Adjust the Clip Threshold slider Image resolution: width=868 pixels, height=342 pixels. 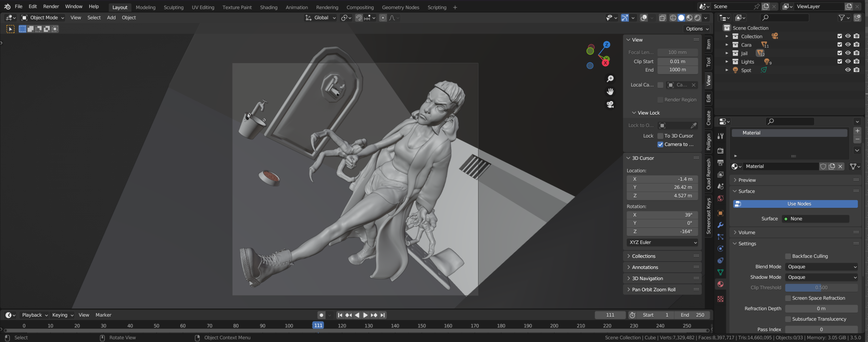tap(821, 288)
